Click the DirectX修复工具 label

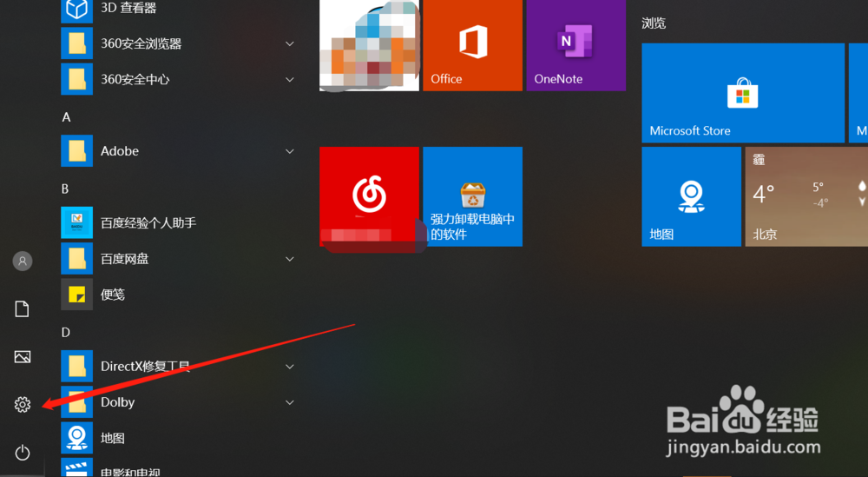(x=146, y=366)
